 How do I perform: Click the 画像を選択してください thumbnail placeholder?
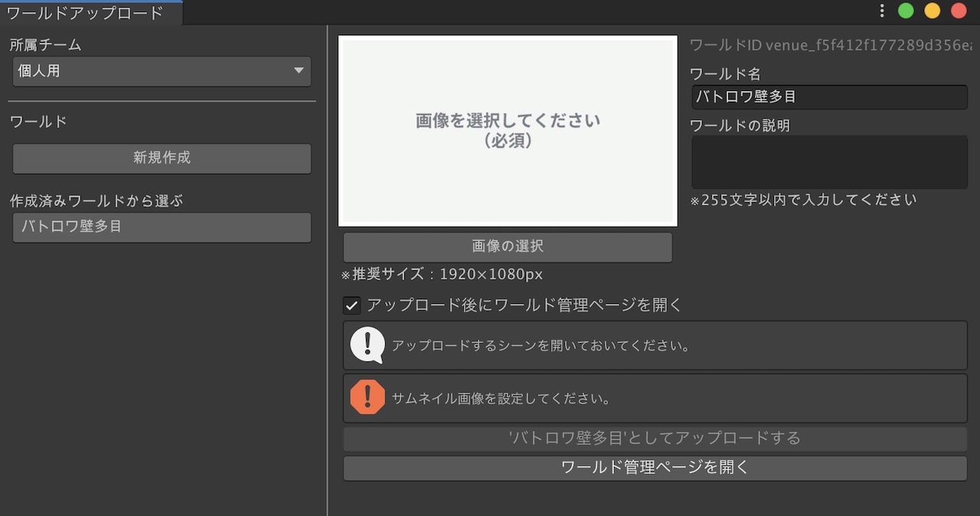[507, 130]
